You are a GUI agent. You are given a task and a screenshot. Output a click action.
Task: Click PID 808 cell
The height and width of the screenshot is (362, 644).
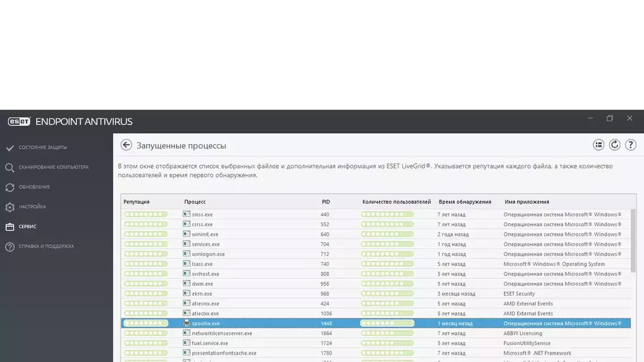325,273
